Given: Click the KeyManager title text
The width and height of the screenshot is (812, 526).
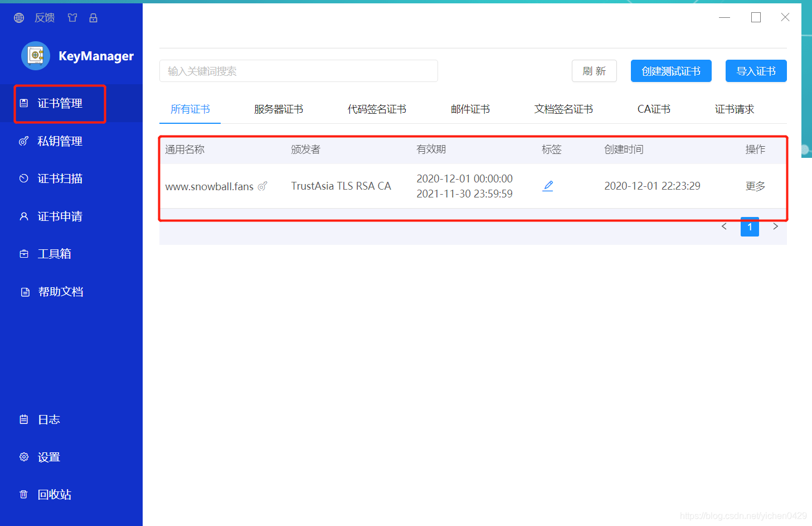Looking at the screenshot, I should (x=96, y=56).
